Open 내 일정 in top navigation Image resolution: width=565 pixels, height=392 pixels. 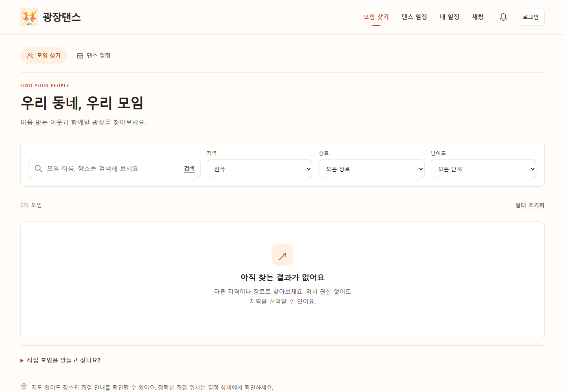click(450, 17)
